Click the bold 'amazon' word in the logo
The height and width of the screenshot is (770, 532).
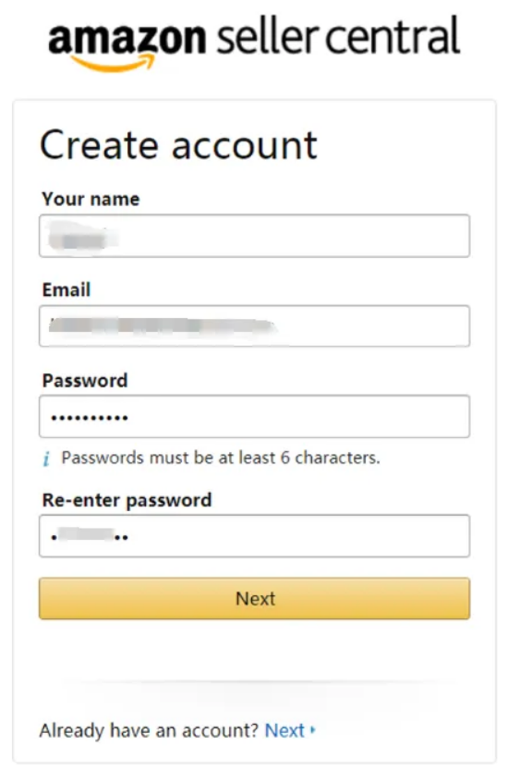[x=127, y=37]
